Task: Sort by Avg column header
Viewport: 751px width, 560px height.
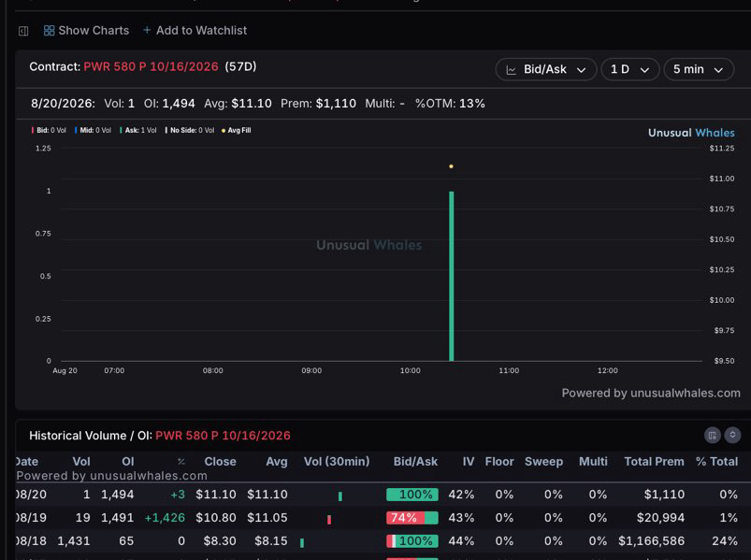Action: click(x=276, y=462)
